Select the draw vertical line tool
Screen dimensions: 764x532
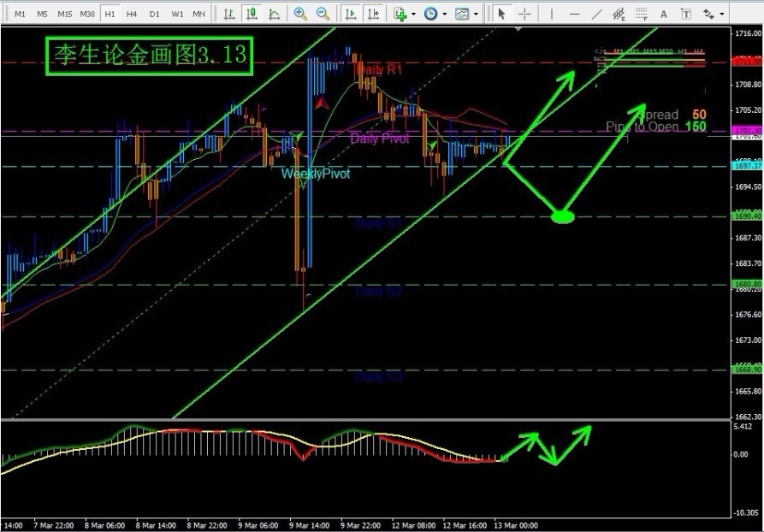click(552, 14)
